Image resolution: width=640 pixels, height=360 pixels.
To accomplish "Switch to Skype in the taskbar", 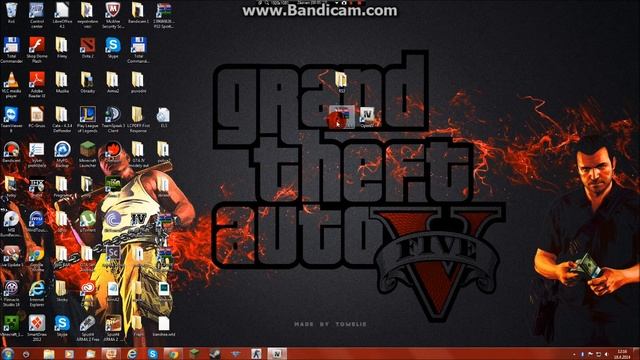I will pos(153,354).
